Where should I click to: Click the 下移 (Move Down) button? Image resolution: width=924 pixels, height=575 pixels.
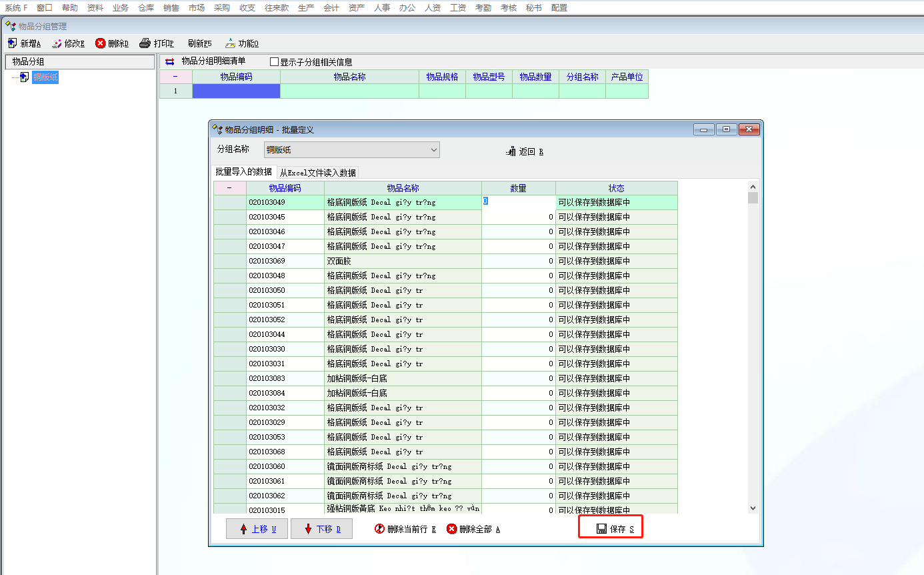point(321,529)
